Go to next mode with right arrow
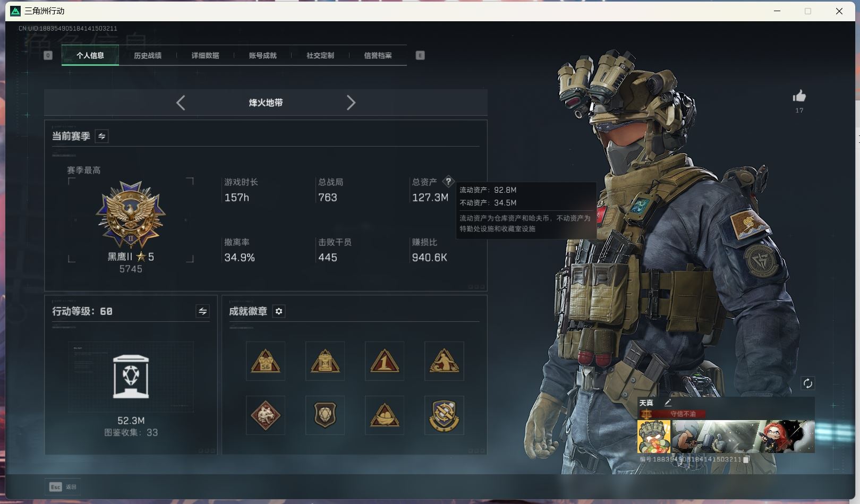This screenshot has height=504, width=860. [351, 102]
